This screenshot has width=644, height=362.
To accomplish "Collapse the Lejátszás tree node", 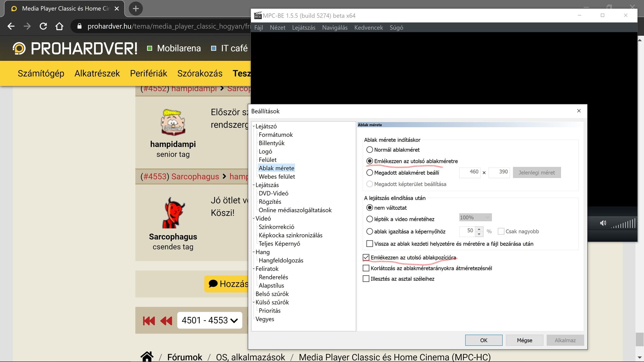I will click(x=253, y=185).
